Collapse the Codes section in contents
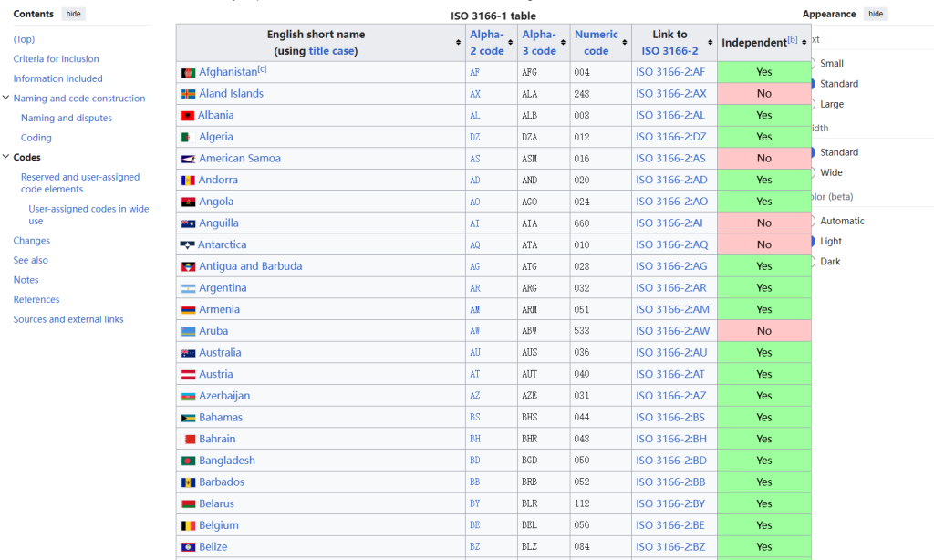This screenshot has width=934, height=560. pyautogui.click(x=5, y=158)
